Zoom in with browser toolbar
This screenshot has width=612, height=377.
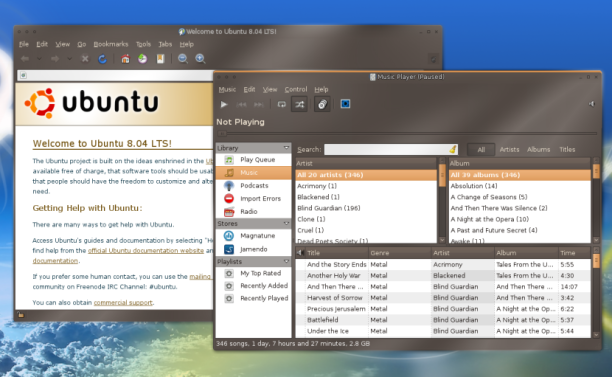pos(200,59)
